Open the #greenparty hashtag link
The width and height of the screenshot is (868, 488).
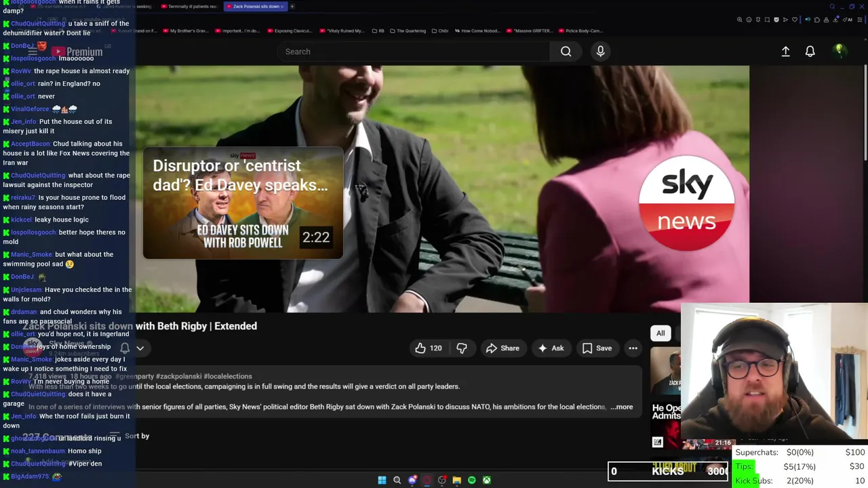click(134, 376)
